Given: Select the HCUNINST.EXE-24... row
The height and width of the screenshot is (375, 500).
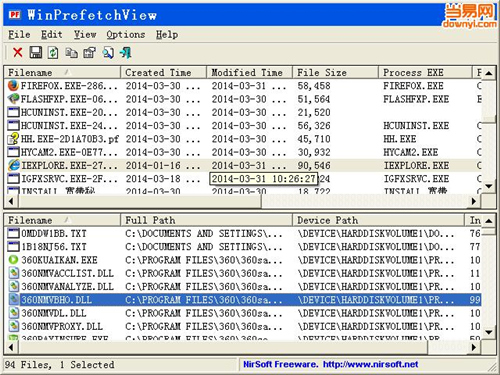Looking at the screenshot, I should point(243,126).
